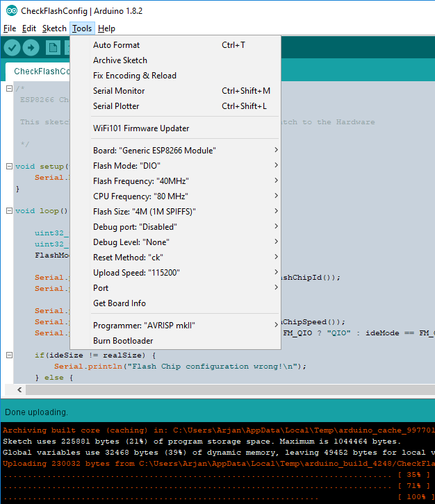Choose Archive Sketch menu entry

(x=175, y=60)
